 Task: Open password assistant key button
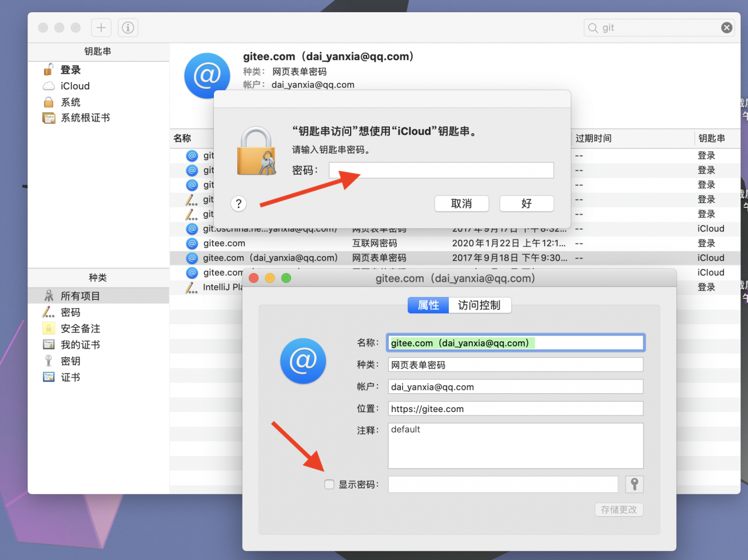(634, 484)
